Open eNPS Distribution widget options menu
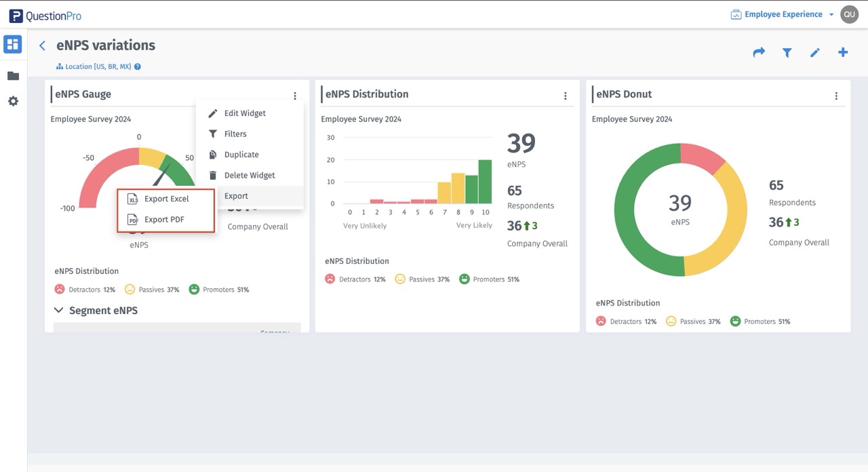Image resolution: width=868 pixels, height=472 pixels. [566, 96]
